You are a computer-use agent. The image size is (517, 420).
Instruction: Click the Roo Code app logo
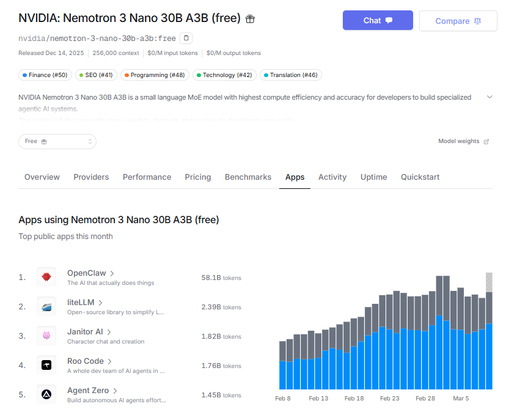click(x=46, y=366)
